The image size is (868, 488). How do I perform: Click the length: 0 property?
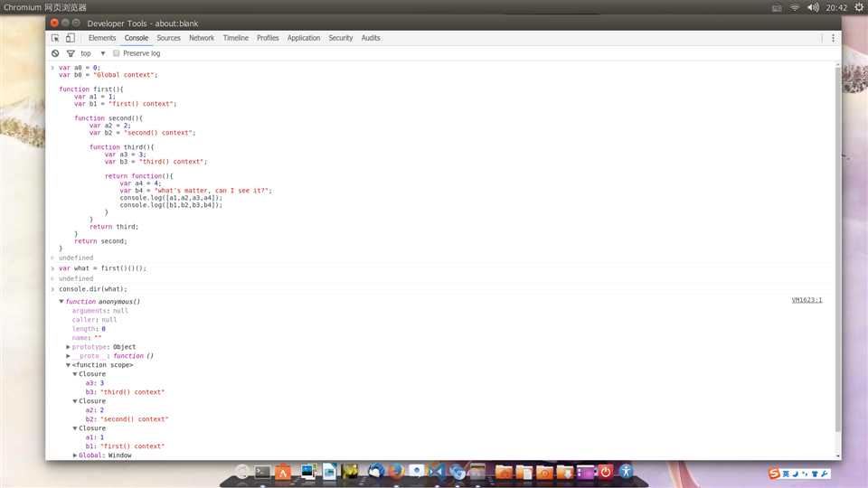[x=89, y=329]
